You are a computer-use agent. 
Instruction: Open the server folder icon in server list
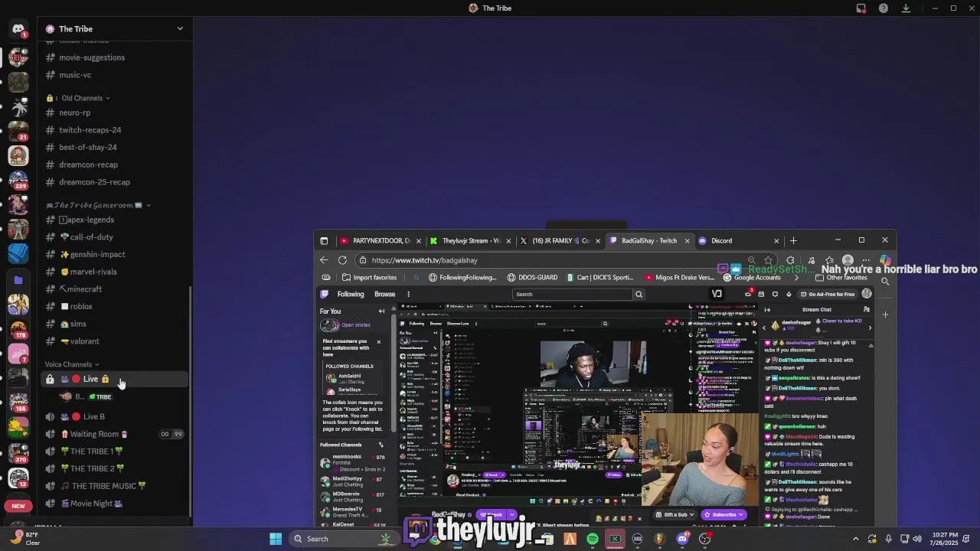click(18, 281)
